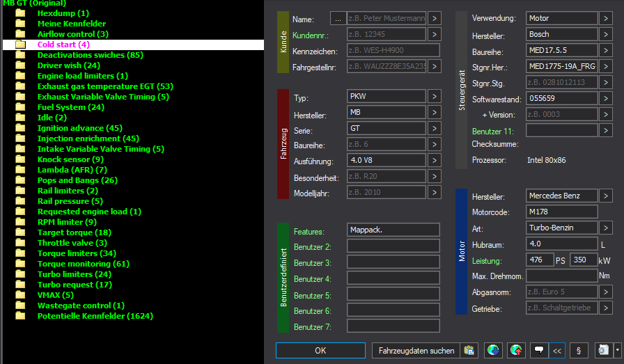Expand the Verwendung Motor field options arrow
Screen dimensions: 624x364
(x=606, y=18)
